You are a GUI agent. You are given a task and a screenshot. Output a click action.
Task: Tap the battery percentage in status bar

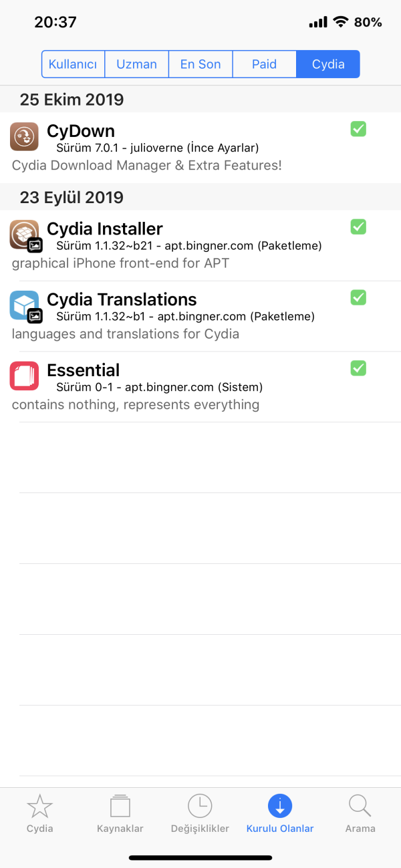click(368, 22)
